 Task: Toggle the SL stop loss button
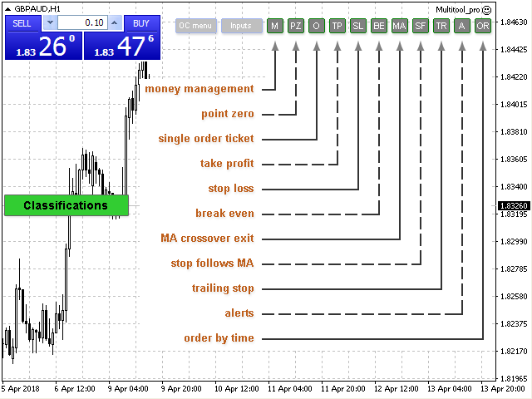tap(358, 26)
